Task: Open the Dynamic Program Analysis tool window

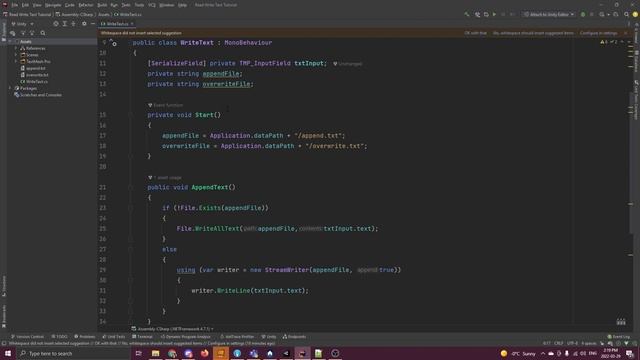Action: (x=185, y=337)
